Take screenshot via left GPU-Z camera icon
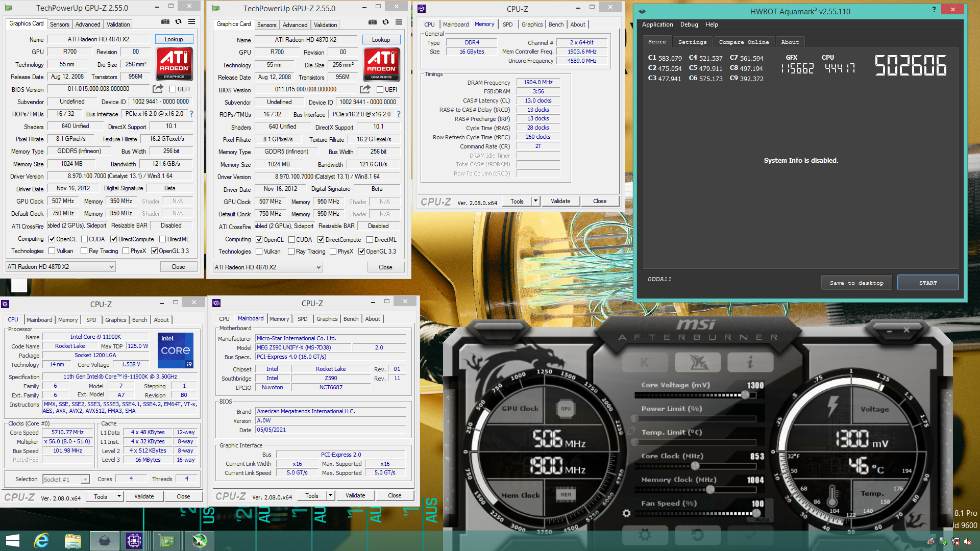The height and width of the screenshot is (551, 980). point(165,22)
